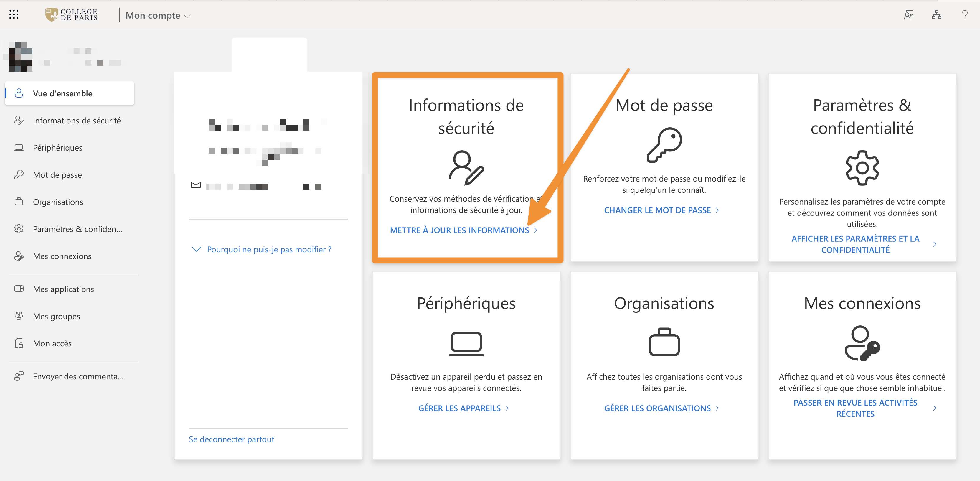Screen dimensions: 980x481
Task: Click the briefcase icon in Organisations card
Action: click(x=664, y=342)
